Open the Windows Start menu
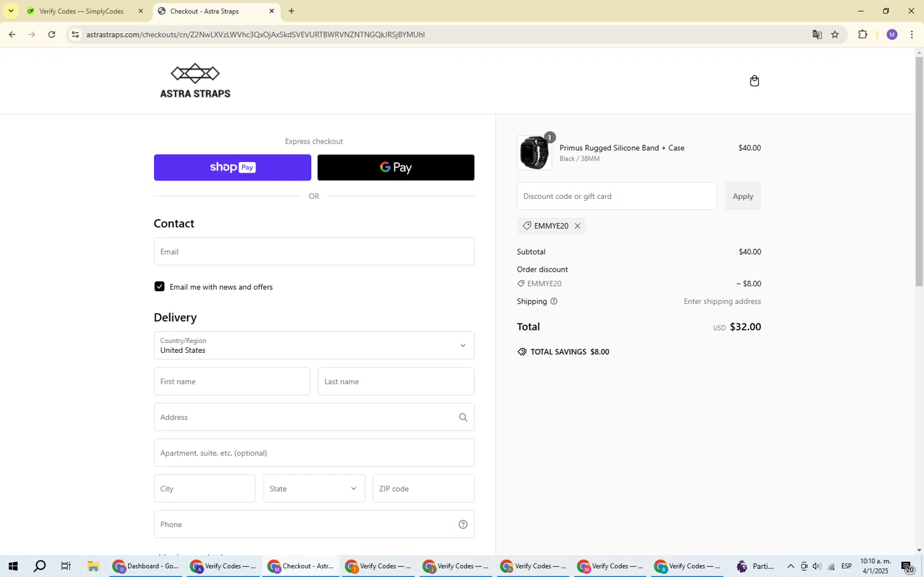 pos(12,567)
